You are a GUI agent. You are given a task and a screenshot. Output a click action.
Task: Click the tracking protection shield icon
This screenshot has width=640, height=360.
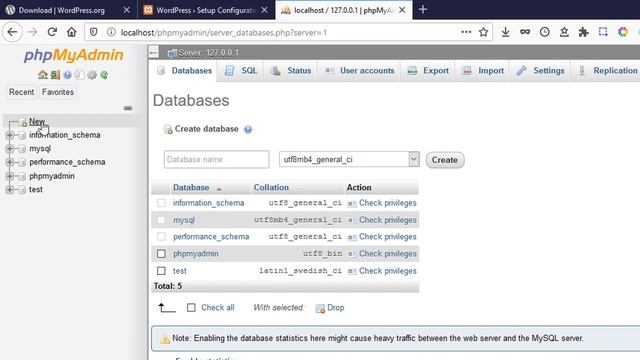tap(93, 32)
